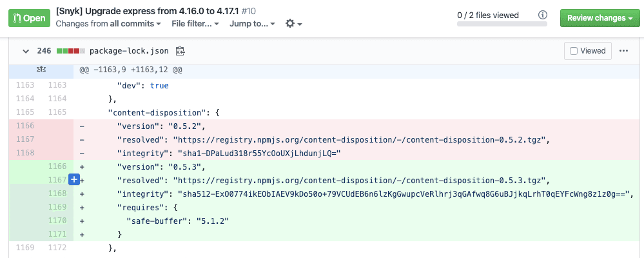The width and height of the screenshot is (644, 258).
Task: Click the diffstat colored blocks indicator
Action: click(71, 52)
